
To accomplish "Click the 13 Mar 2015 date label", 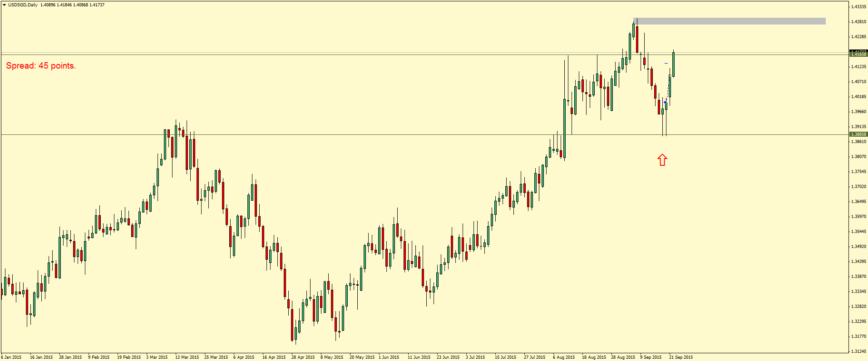I will (187, 357).
